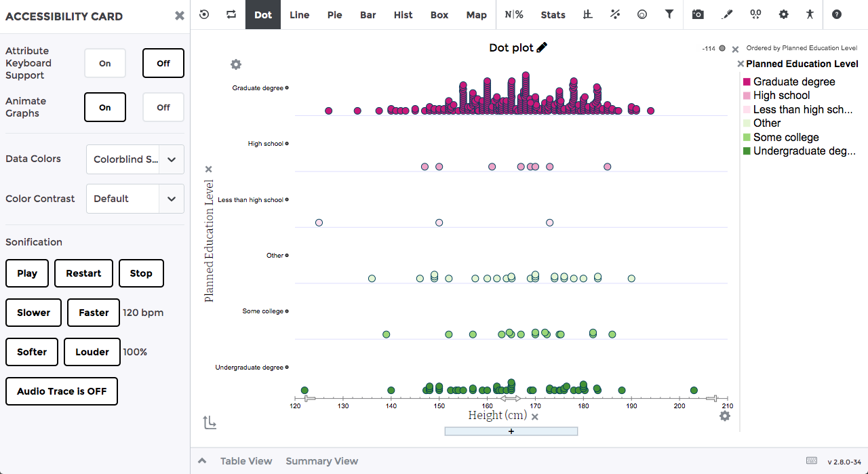Image resolution: width=868 pixels, height=474 pixels.
Task: Switch to the Hist graph tab
Action: pos(403,14)
